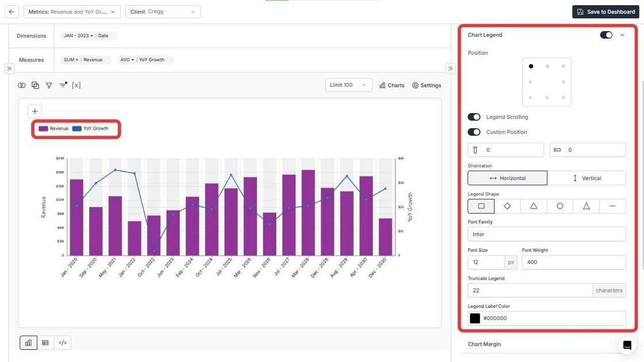
Task: Open the Charts tab
Action: [392, 86]
